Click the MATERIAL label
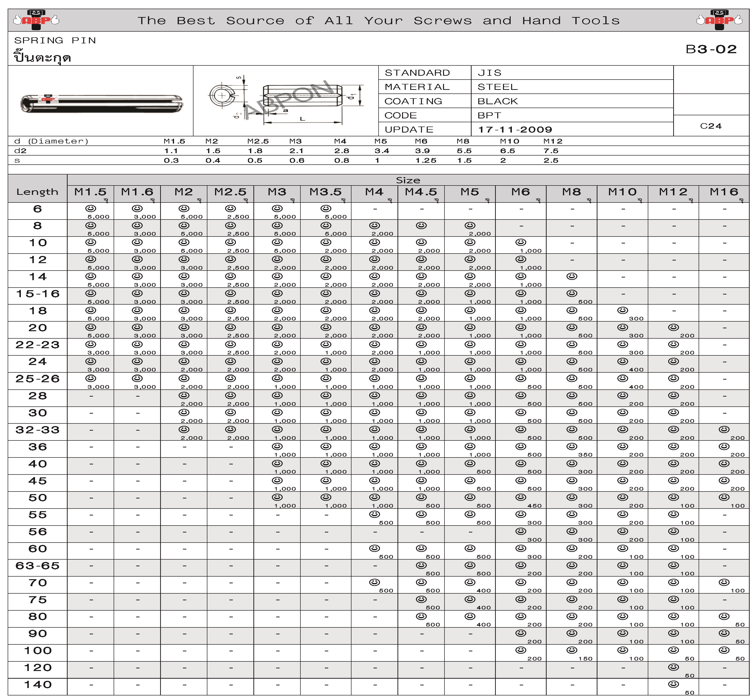Viewport: 754px width, 700px height. click(x=417, y=87)
